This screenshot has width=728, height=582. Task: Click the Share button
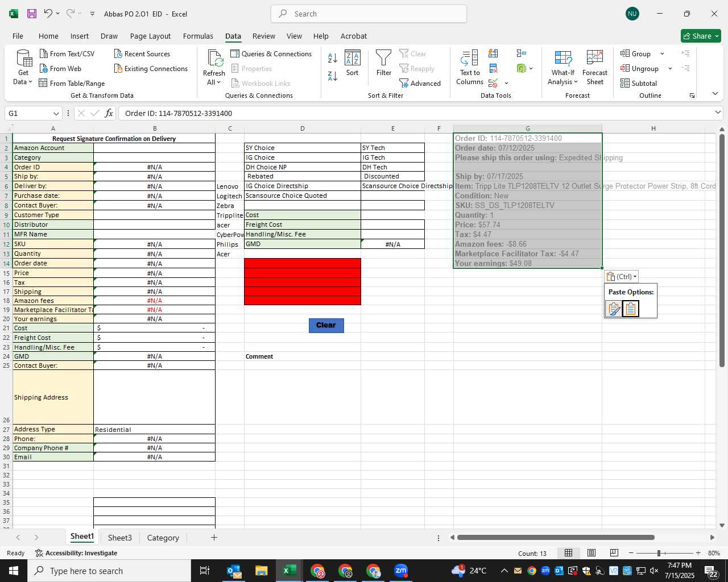(701, 36)
